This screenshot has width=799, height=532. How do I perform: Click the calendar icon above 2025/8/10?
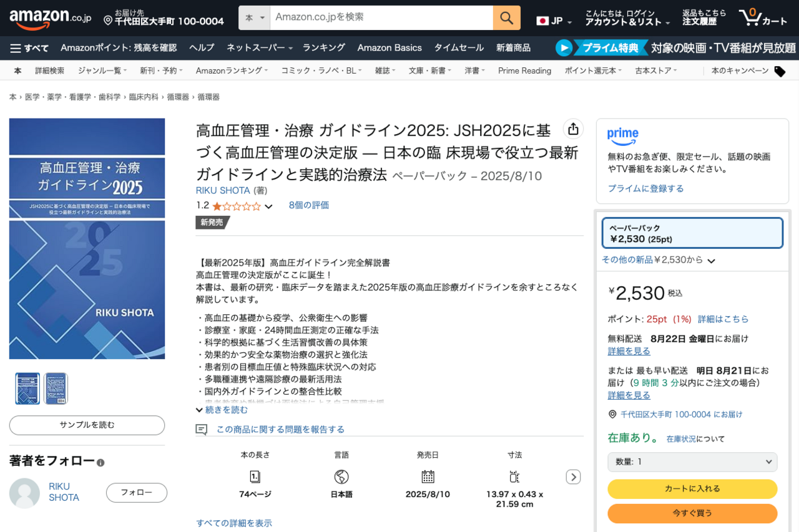pyautogui.click(x=428, y=477)
